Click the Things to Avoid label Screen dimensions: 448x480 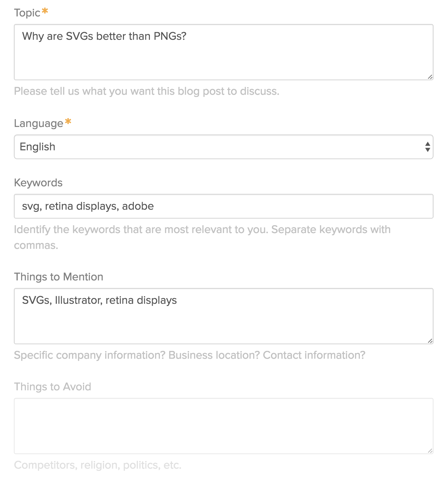tap(53, 387)
